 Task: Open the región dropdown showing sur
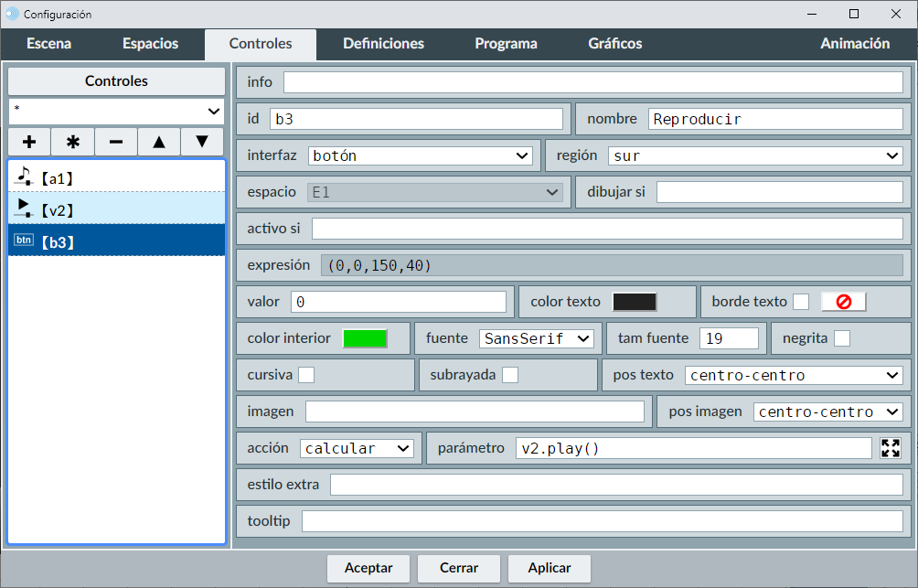coord(755,155)
